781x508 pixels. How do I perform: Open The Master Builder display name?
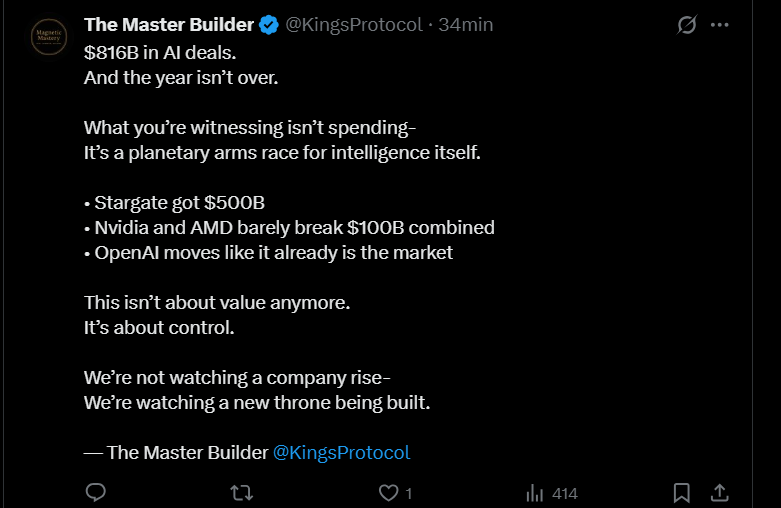coord(168,25)
